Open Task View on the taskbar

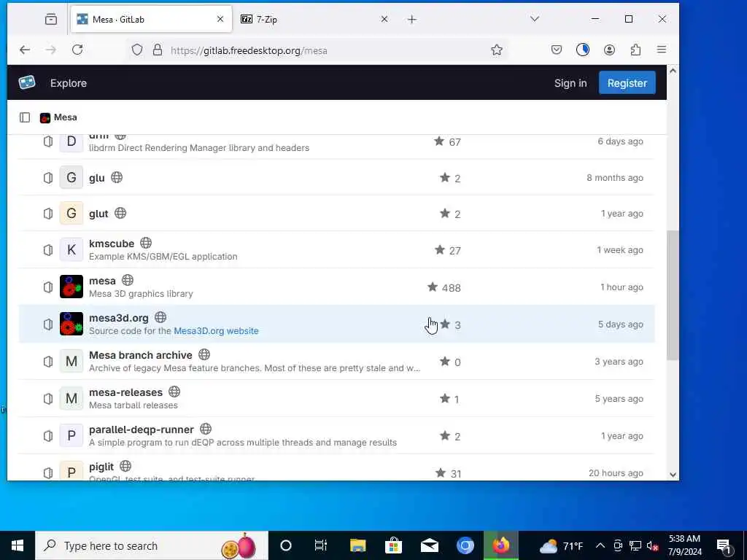tap(321, 545)
